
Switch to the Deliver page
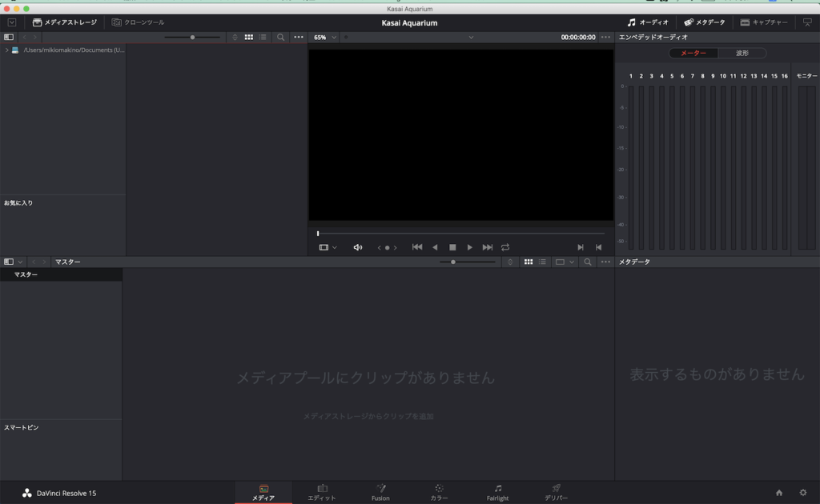[x=556, y=491]
